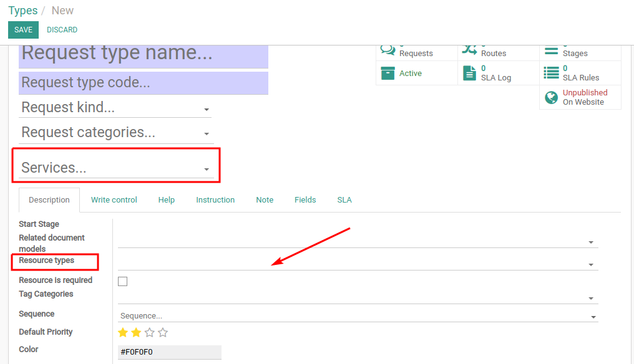Check the Resource is required checkbox
The width and height of the screenshot is (634, 364).
click(122, 281)
